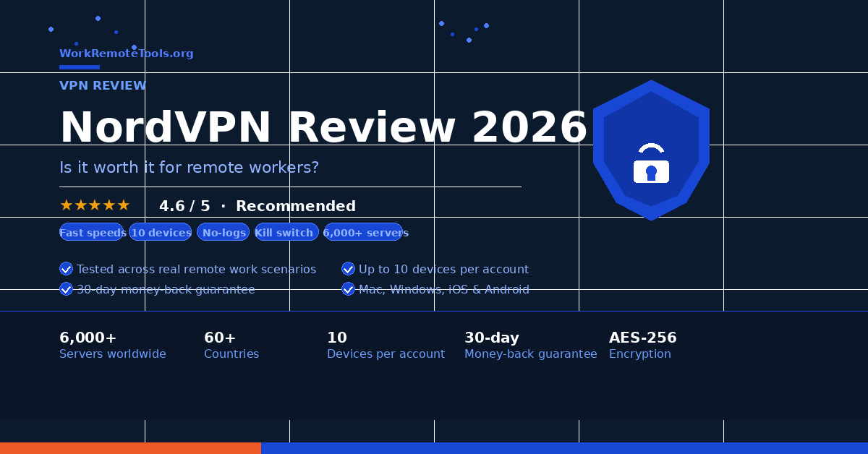This screenshot has height=454, width=868.
Task: Click the 'NordVPN Review 2026' headline
Action: (x=323, y=128)
